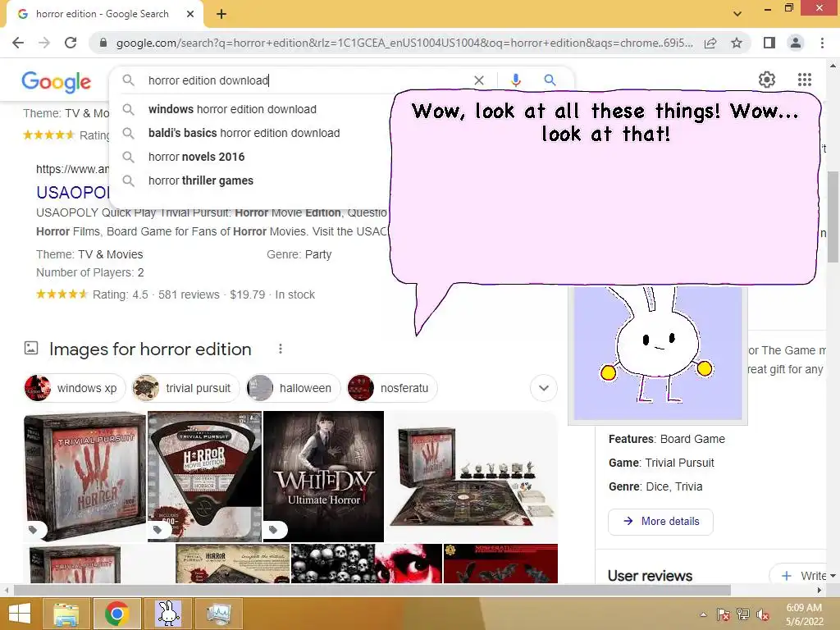Screen dimensions: 840x630
Task: Open the three-dot menu beside Images for horror edition
Action: coord(281,349)
